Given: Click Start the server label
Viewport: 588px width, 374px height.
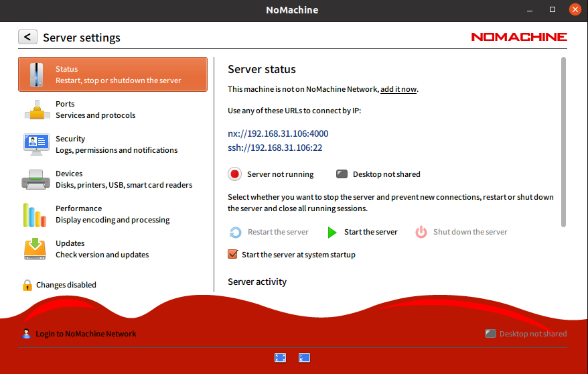Looking at the screenshot, I should tap(370, 232).
